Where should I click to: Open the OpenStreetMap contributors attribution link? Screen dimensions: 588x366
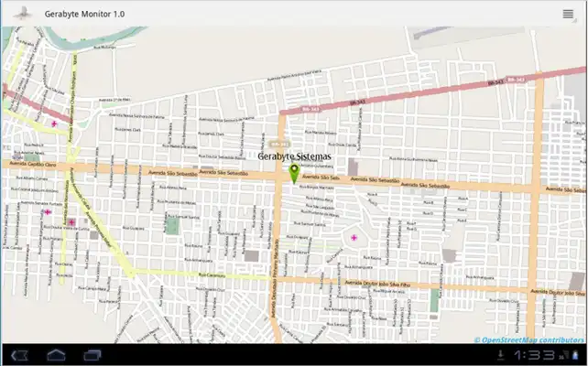531,339
